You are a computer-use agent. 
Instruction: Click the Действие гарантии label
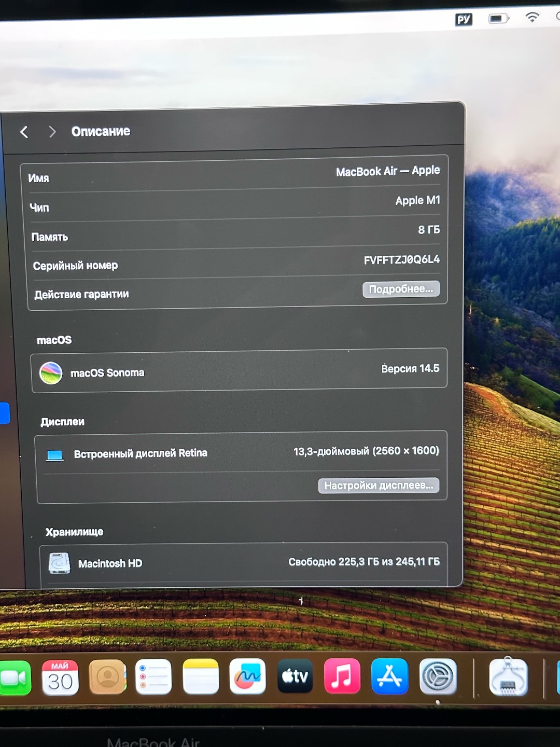82,295
